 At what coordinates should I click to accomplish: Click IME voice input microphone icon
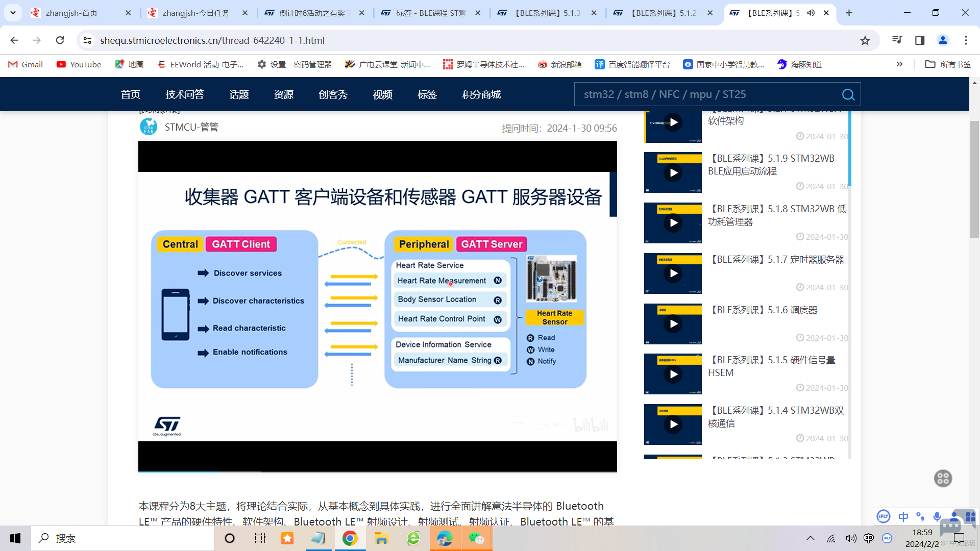point(937,516)
